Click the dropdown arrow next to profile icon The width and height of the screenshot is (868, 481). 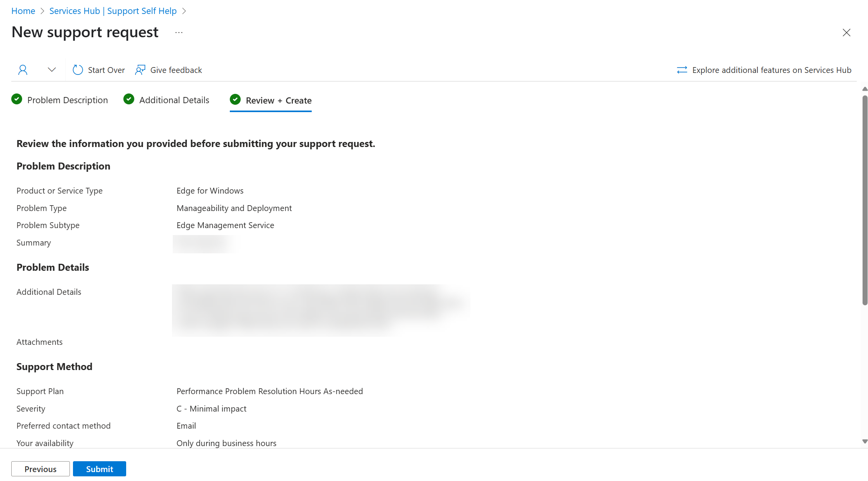[52, 70]
